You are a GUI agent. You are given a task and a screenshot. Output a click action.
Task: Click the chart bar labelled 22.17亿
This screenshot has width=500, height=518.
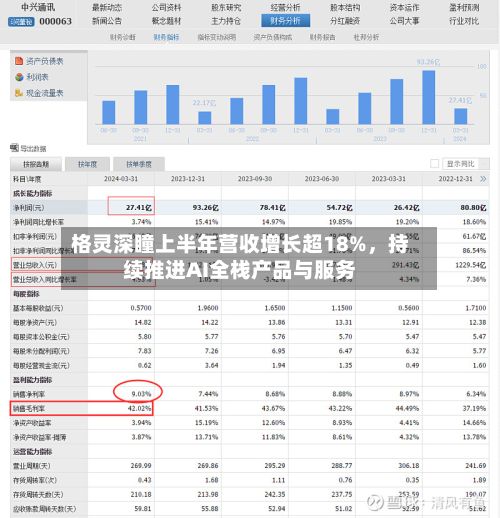click(x=205, y=118)
